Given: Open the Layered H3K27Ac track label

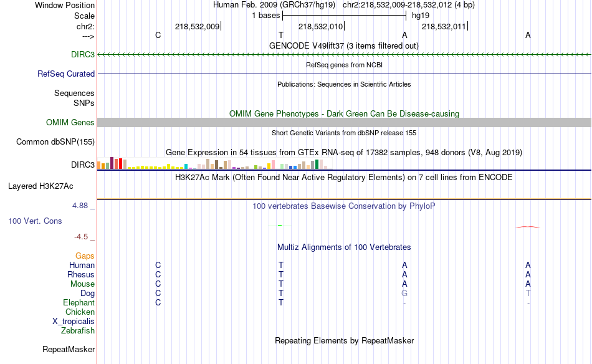Looking at the screenshot, I should 41,186.
